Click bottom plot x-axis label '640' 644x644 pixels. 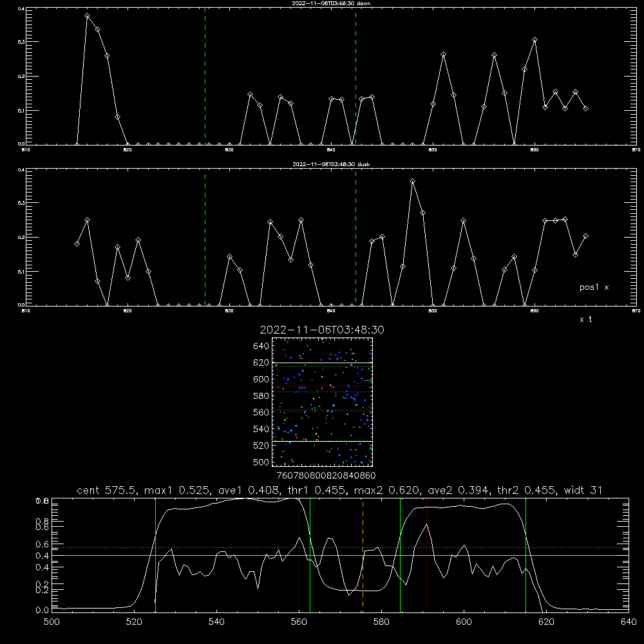click(629, 622)
